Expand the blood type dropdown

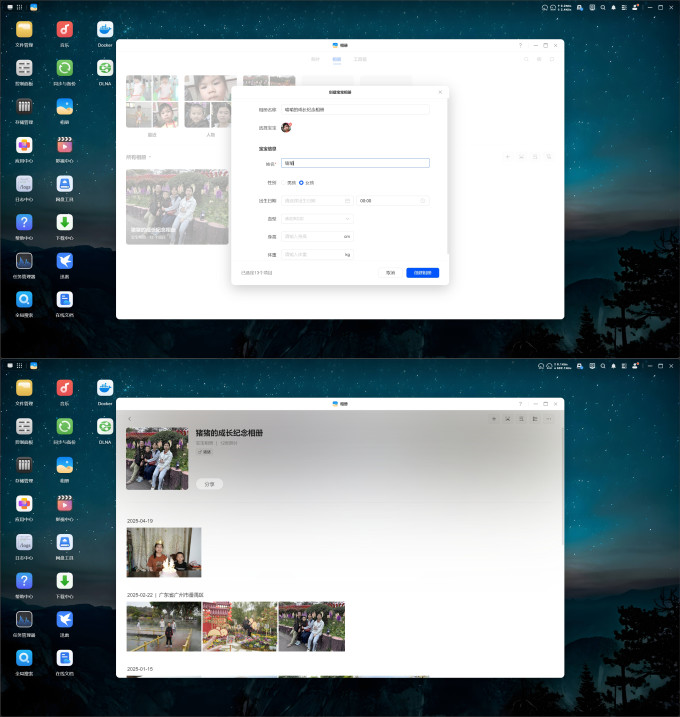click(317, 219)
